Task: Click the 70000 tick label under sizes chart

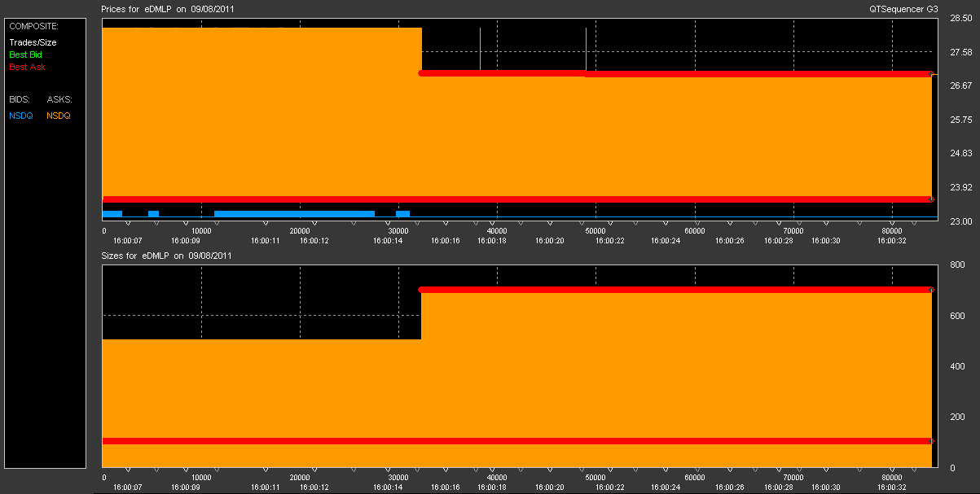Action: (x=793, y=478)
